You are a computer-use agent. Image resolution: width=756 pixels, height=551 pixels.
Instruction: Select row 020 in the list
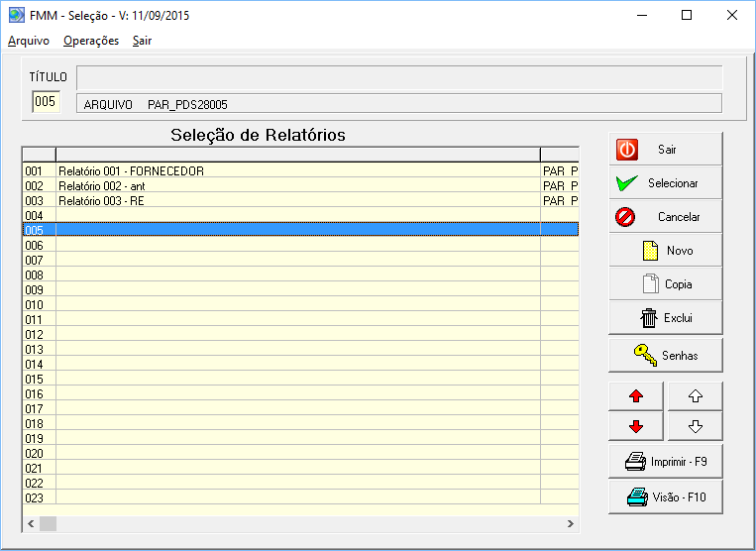[x=300, y=453]
